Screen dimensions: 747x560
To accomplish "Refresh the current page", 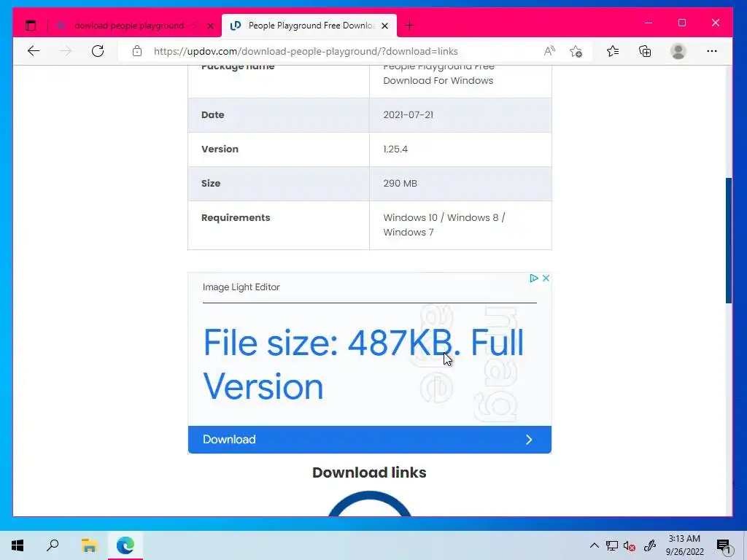I will click(98, 51).
